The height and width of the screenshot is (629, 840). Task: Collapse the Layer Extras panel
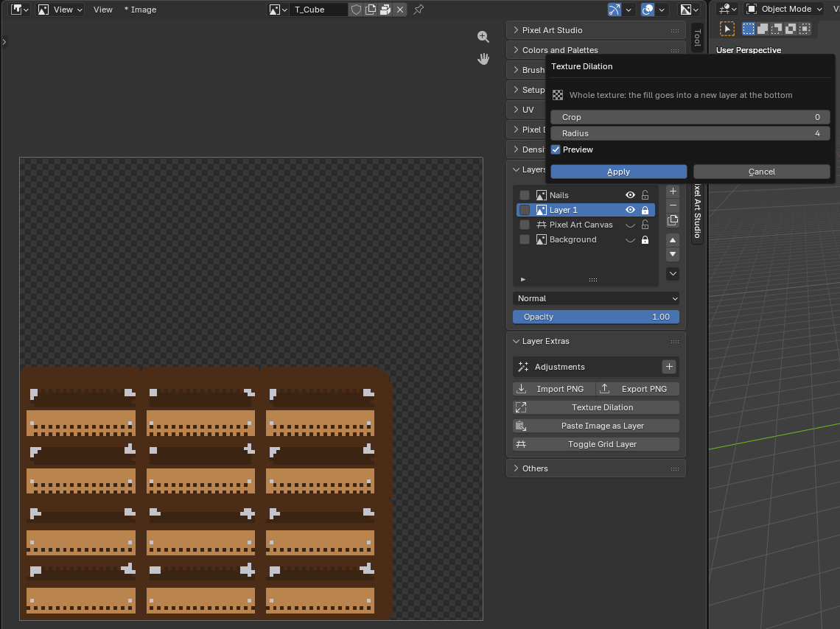pos(595,342)
